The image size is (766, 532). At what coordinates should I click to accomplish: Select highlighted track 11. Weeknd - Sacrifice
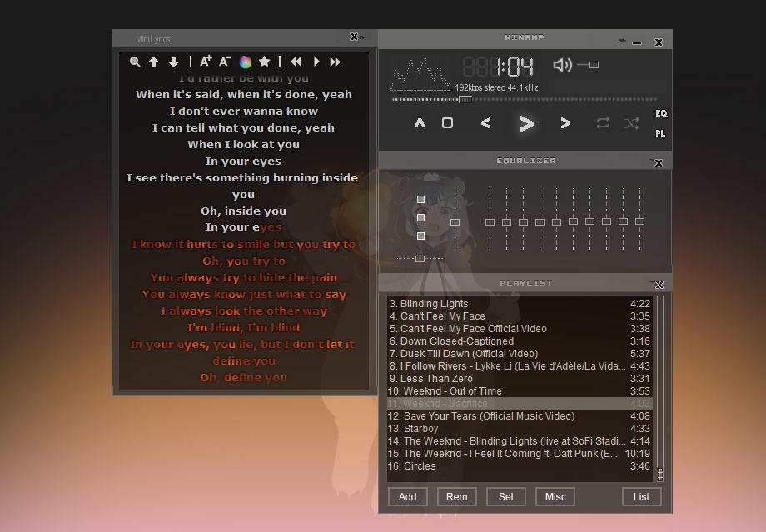point(520,404)
